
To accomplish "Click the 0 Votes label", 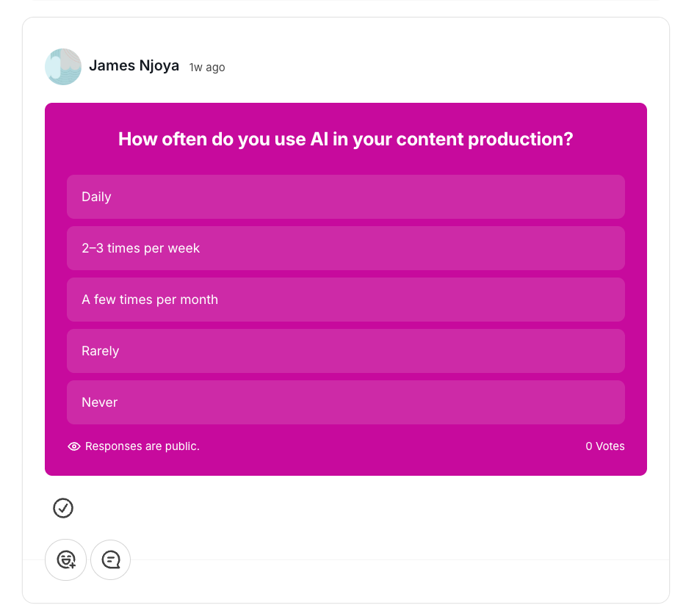I will click(x=604, y=446).
